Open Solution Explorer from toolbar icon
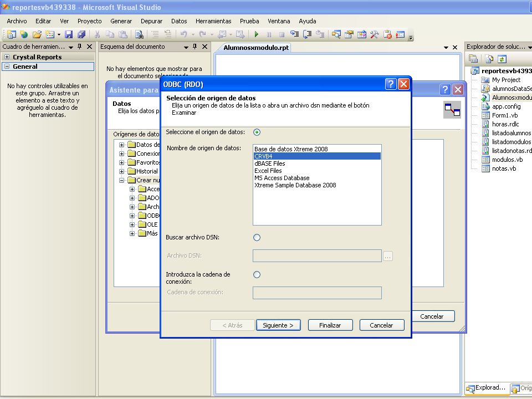Screen dimensions: 532x399 (336, 34)
